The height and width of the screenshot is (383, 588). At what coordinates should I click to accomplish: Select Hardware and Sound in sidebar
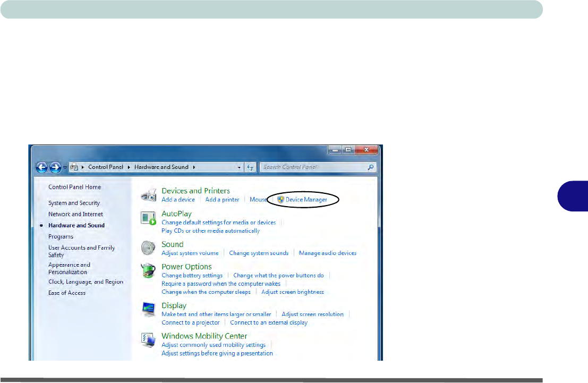(x=76, y=225)
